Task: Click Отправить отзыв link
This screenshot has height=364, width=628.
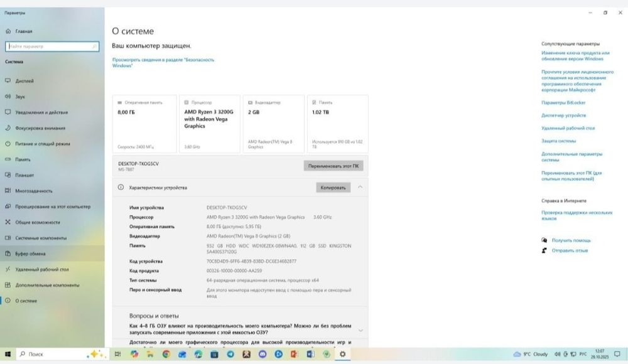Action: 570,250
